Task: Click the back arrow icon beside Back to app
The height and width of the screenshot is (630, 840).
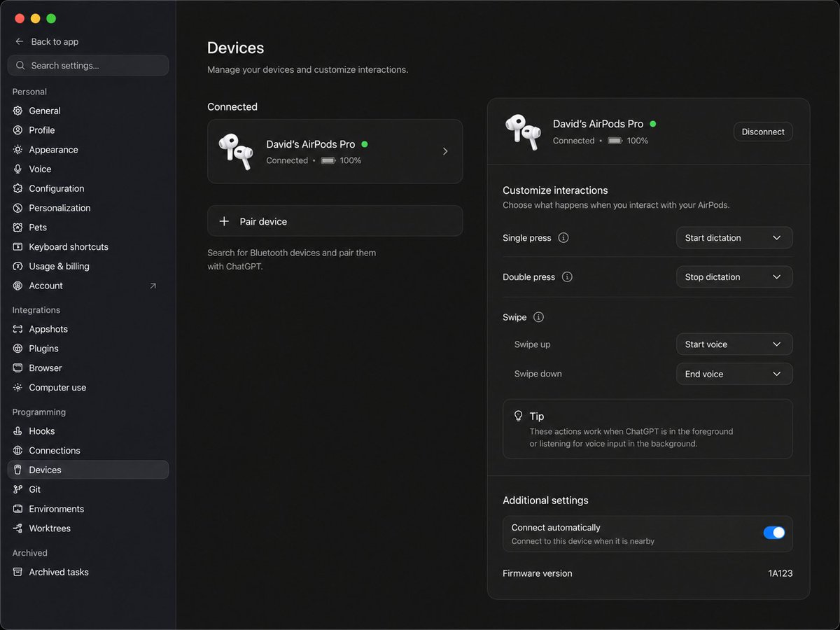Action: click(19, 42)
